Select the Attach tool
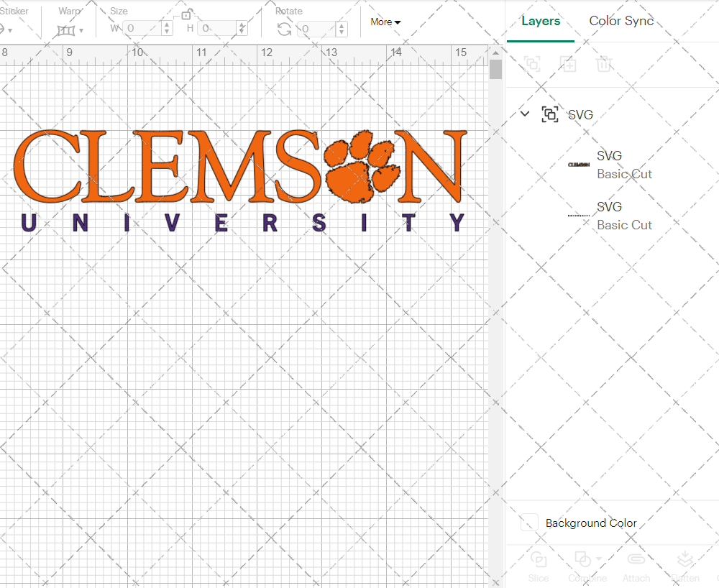 [636, 560]
